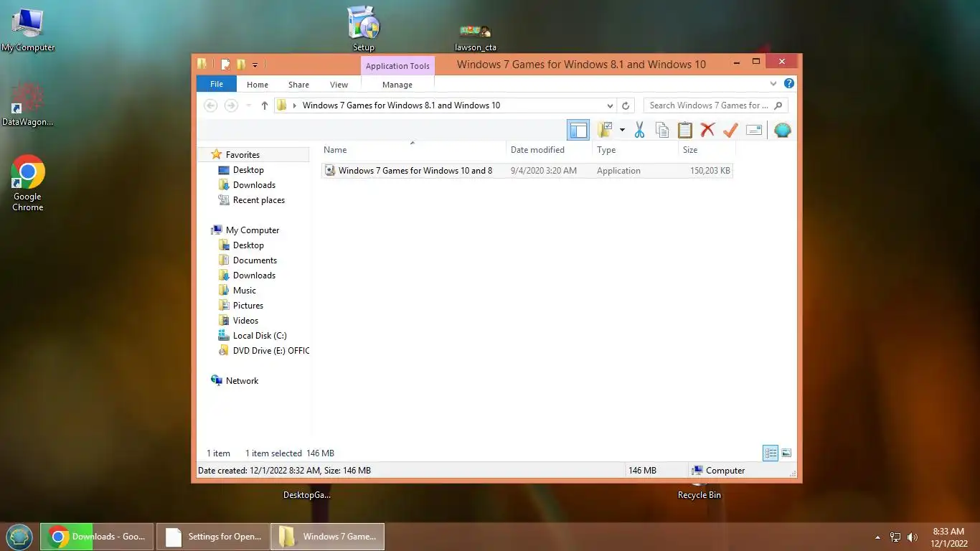This screenshot has width=980, height=551.
Task: Cut the selected file with scissors icon
Action: click(x=639, y=130)
